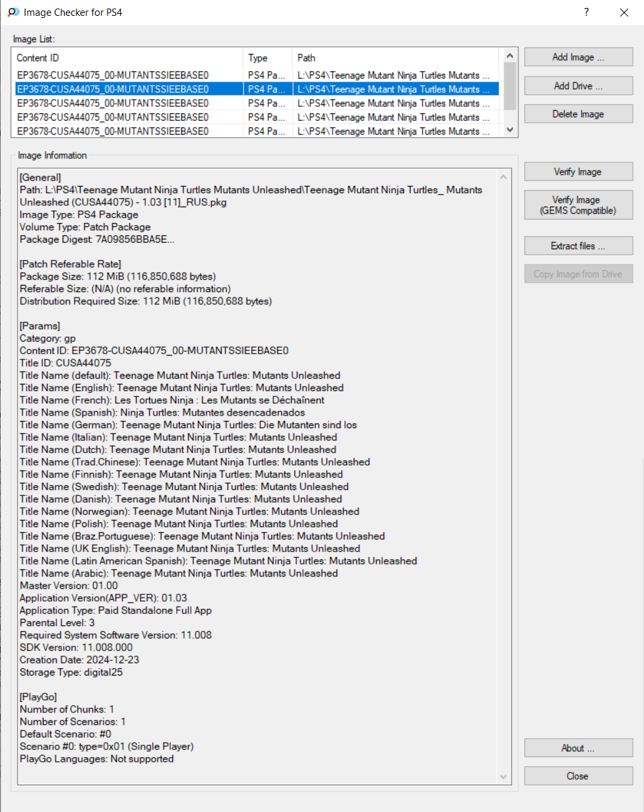Click the Title Name (UK English) line

(x=190, y=549)
